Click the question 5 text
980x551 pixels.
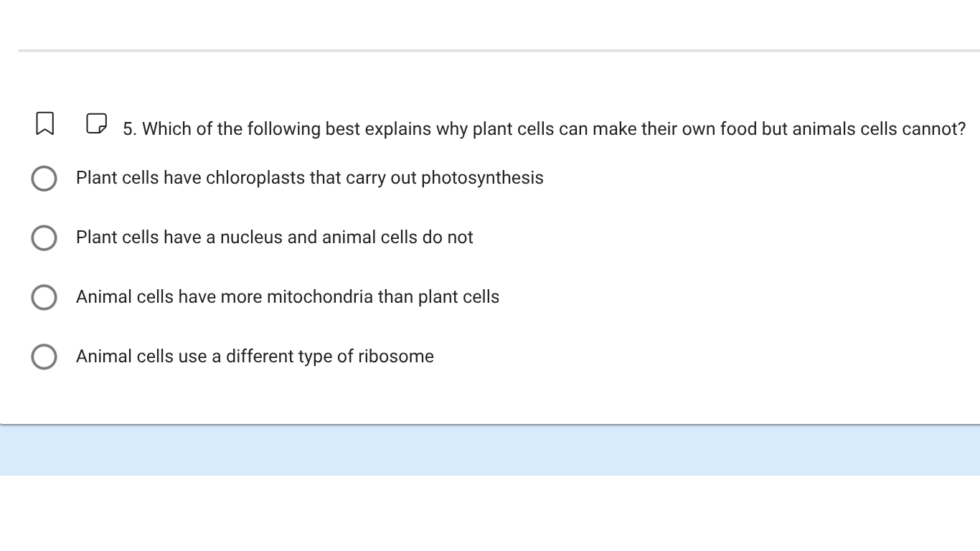543,129
